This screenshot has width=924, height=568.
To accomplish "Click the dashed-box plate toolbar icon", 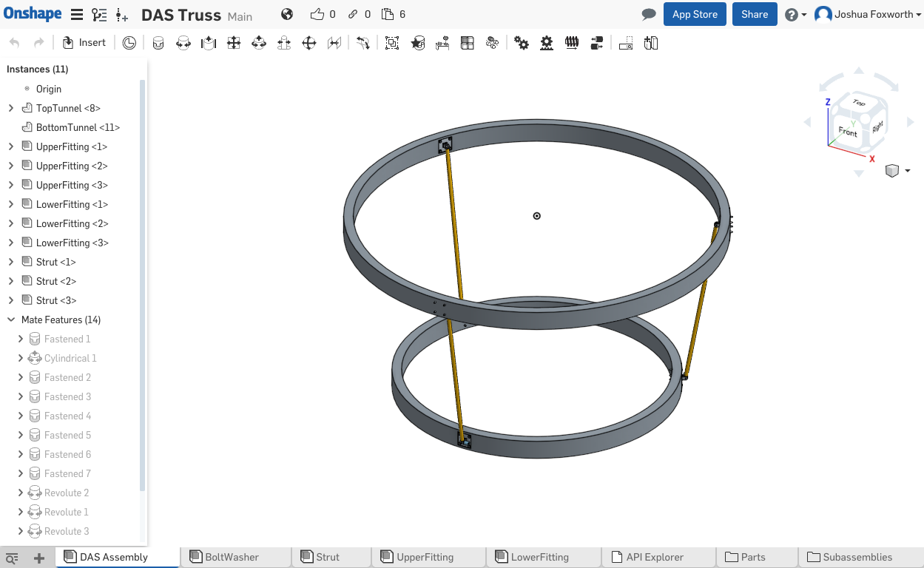I will coord(626,44).
